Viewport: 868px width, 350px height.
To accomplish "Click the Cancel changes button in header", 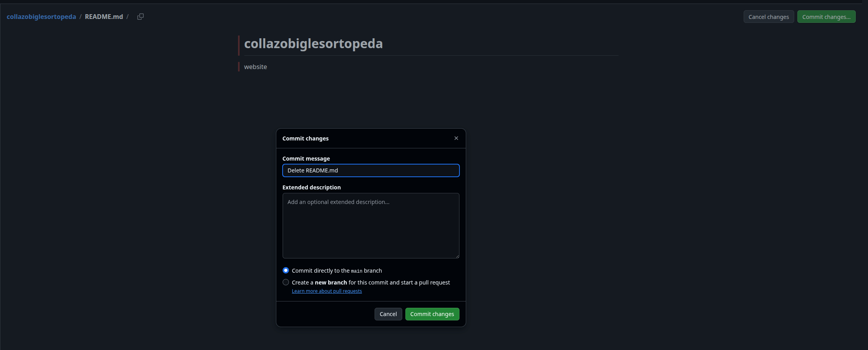I will click(769, 17).
